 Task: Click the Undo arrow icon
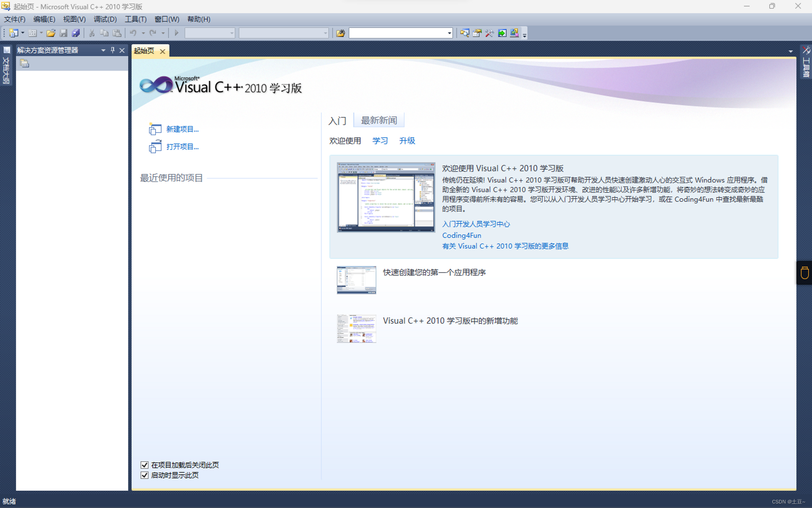[133, 33]
